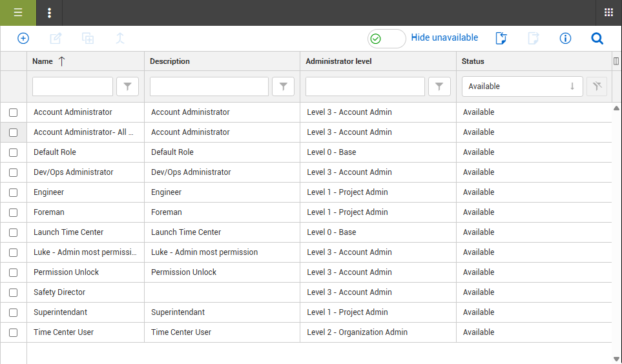The width and height of the screenshot is (622, 364).
Task: Toggle the Hide unavailable switch
Action: point(386,39)
